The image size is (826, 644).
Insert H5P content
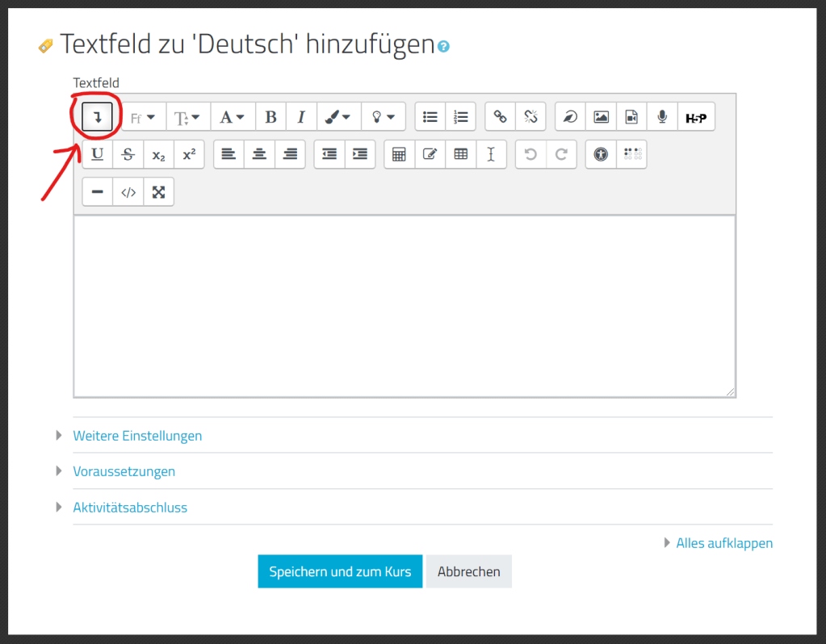(x=696, y=117)
